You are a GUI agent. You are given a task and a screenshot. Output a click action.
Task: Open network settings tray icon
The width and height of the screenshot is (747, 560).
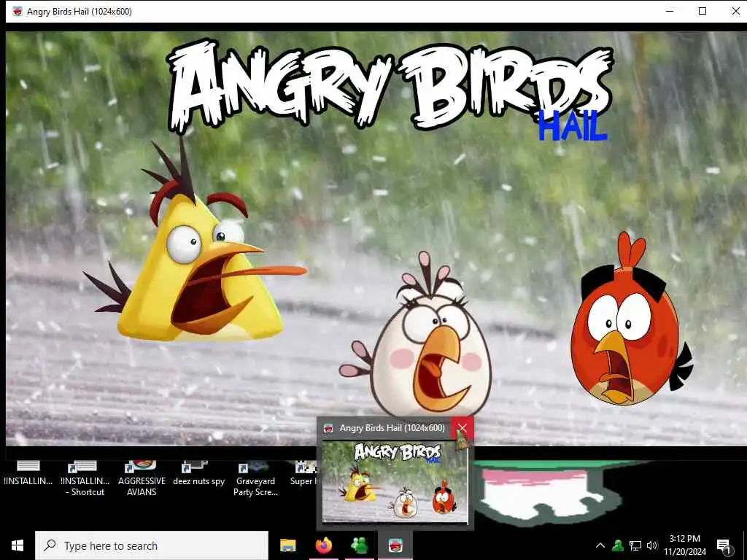(x=635, y=545)
